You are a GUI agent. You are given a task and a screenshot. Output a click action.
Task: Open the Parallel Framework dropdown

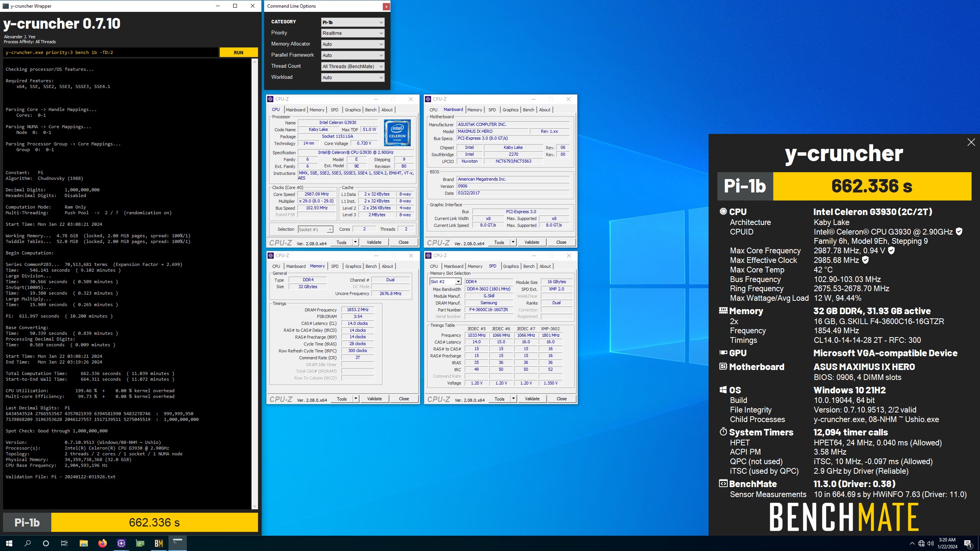(353, 55)
